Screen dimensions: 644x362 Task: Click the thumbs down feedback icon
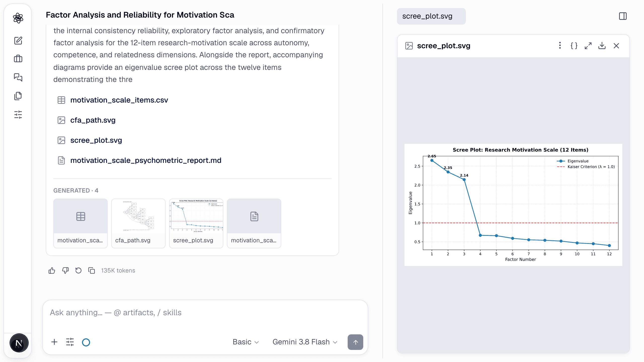65,270
